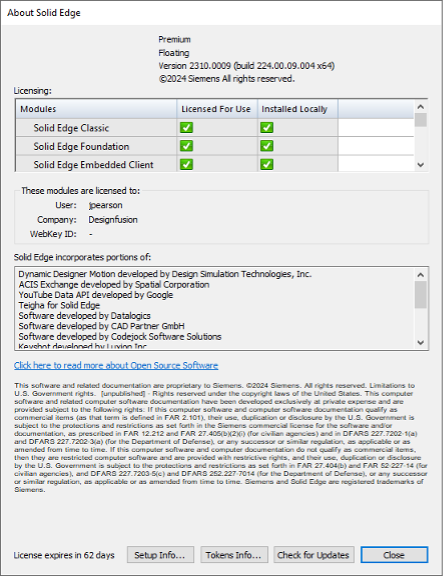The height and width of the screenshot is (576, 444).
Task: Toggle Licensed For Use checkbox for Solid Edge Foundation
Action: [x=187, y=146]
